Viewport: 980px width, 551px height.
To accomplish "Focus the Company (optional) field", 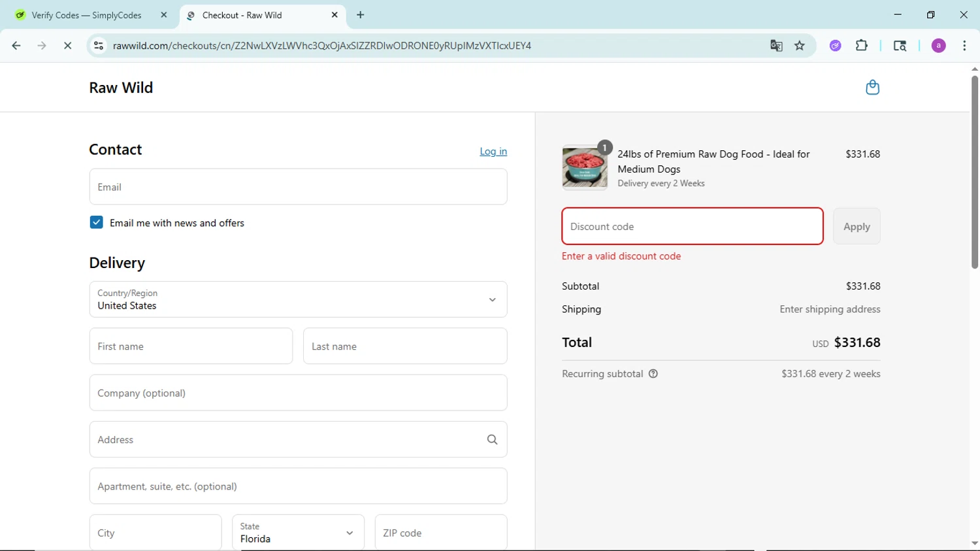I will coord(298,393).
